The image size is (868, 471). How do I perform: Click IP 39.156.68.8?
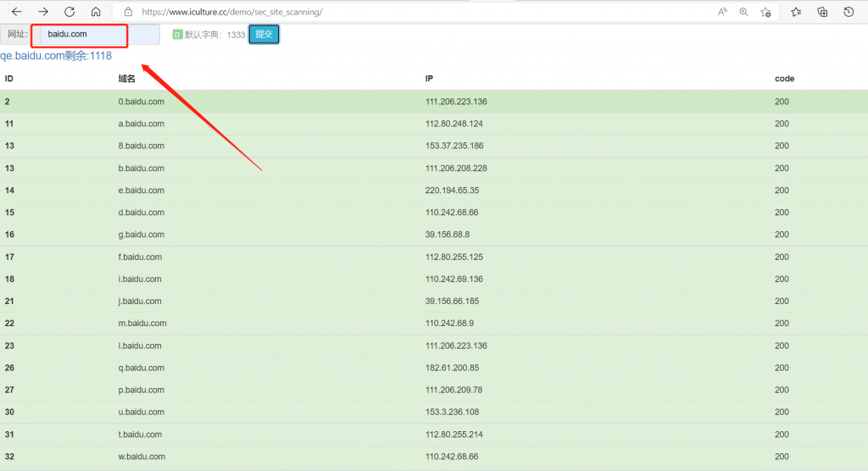coord(448,235)
